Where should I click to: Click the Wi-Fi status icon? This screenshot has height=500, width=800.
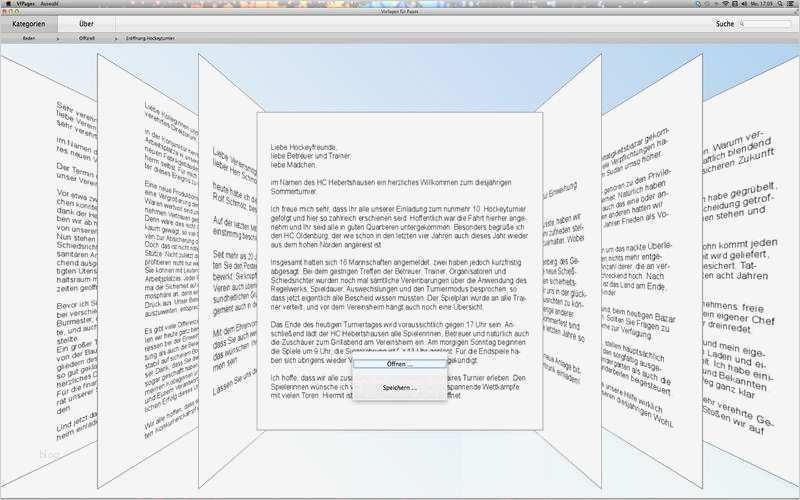click(725, 4)
